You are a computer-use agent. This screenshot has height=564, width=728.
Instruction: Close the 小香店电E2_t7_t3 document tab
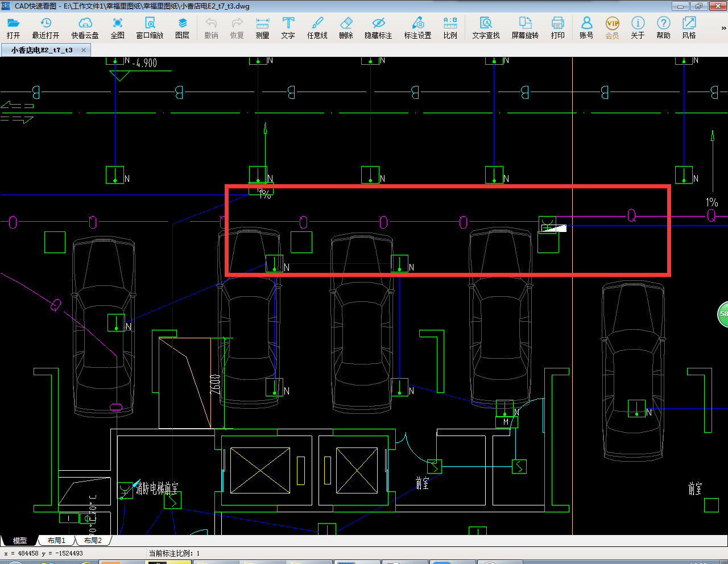(x=84, y=50)
